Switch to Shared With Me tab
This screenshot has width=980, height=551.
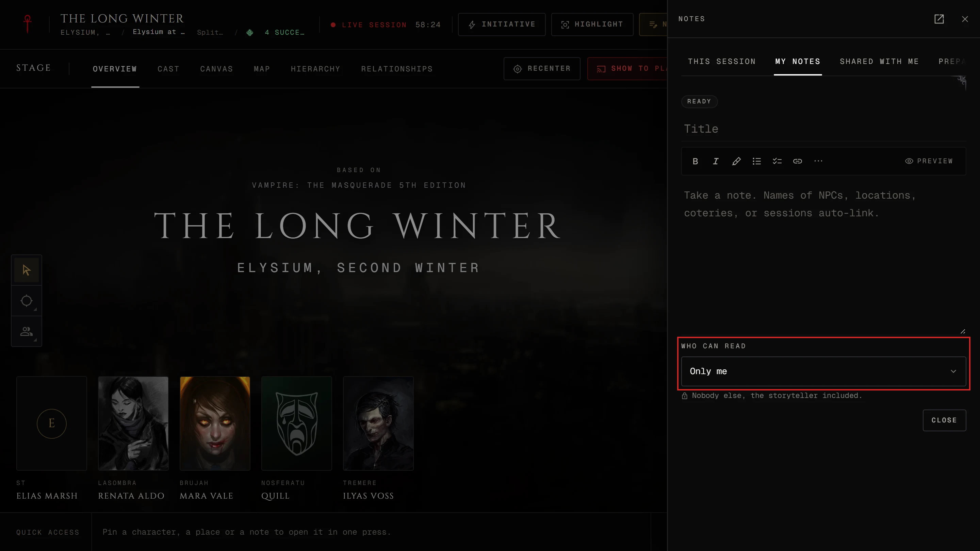[879, 62]
